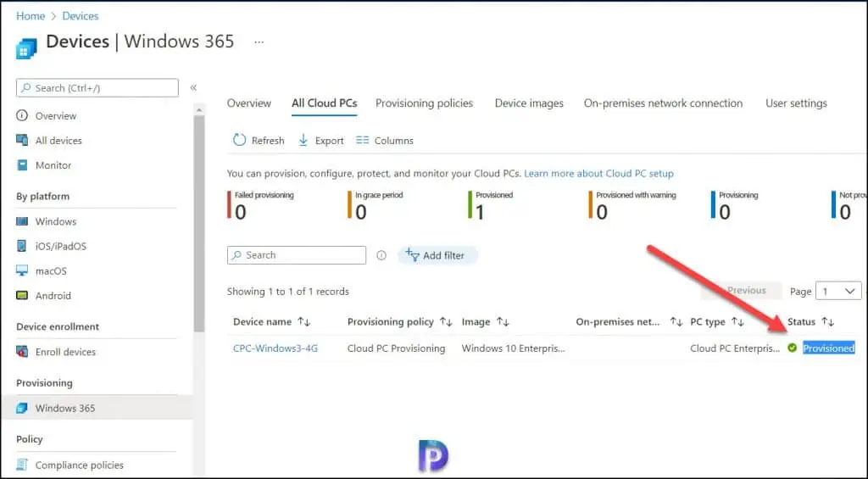Open Enroll devices in sidebar
This screenshot has width=868, height=479.
click(x=65, y=352)
